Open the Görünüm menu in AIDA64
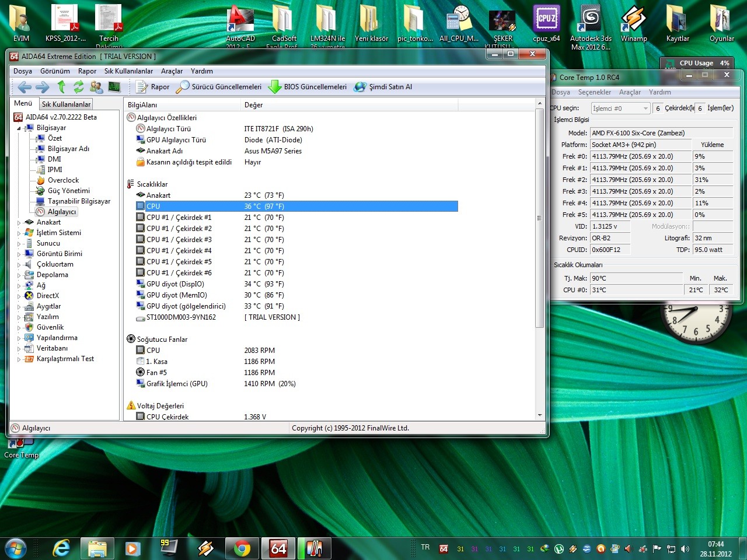Image resolution: width=747 pixels, height=560 pixels. click(55, 71)
